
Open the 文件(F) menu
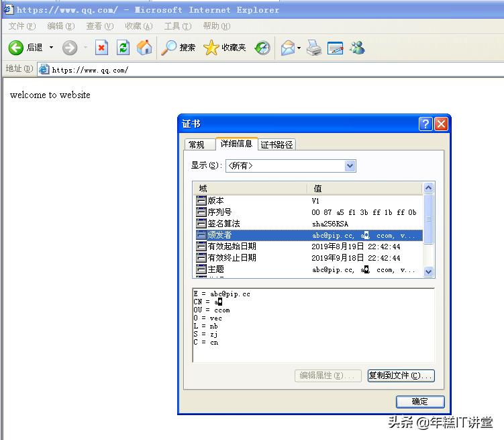[x=22, y=26]
